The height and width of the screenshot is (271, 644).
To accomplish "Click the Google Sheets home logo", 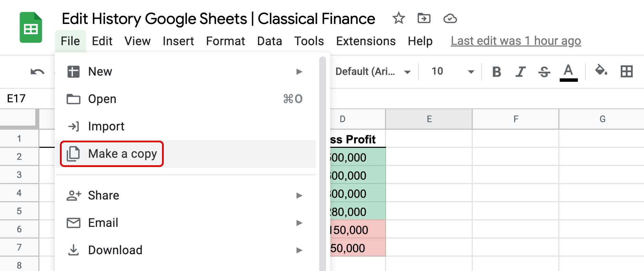I will (31, 27).
